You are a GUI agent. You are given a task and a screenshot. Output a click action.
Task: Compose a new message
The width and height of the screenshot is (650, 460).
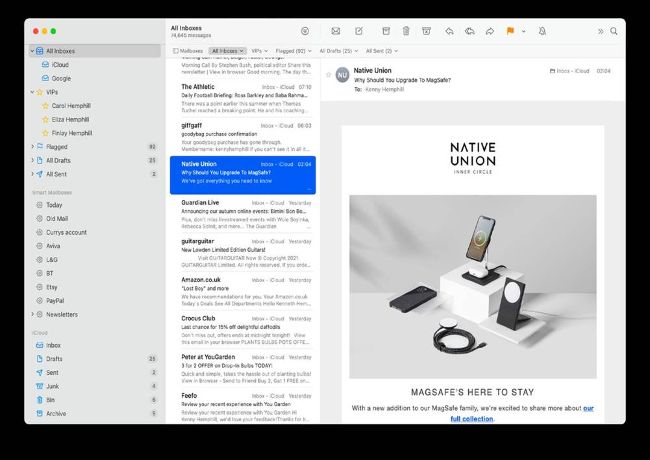(x=360, y=31)
